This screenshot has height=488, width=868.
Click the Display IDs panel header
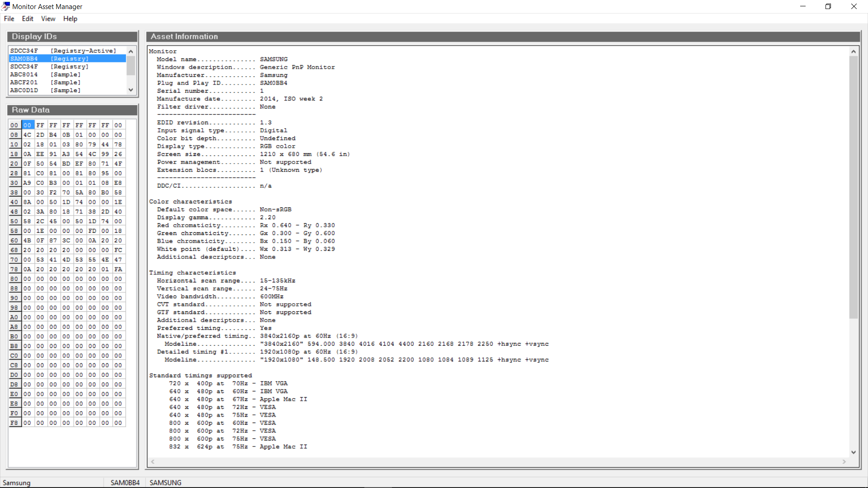click(72, 37)
